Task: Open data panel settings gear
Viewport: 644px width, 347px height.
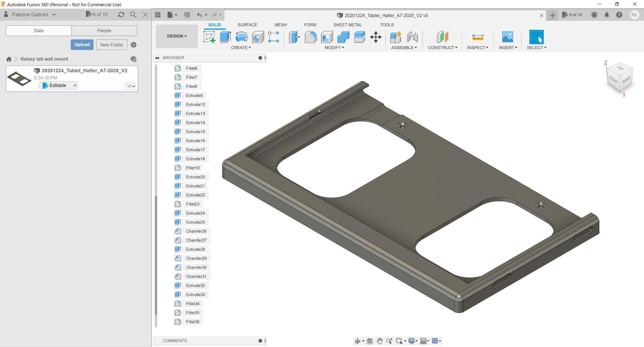Action: pos(134,45)
